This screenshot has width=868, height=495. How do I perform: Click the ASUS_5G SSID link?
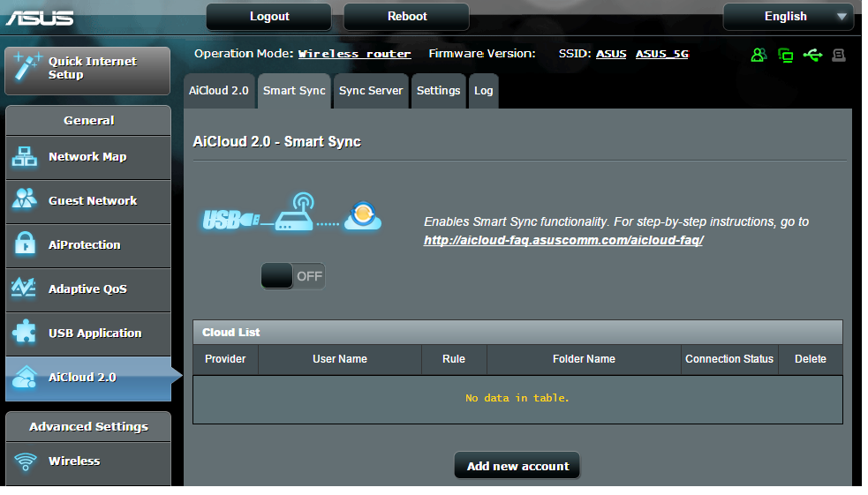pos(662,54)
